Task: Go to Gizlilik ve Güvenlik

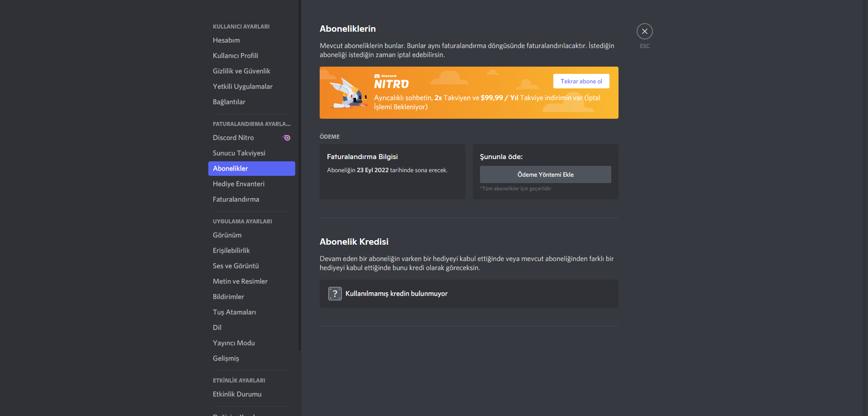Action: pyautogui.click(x=251, y=71)
